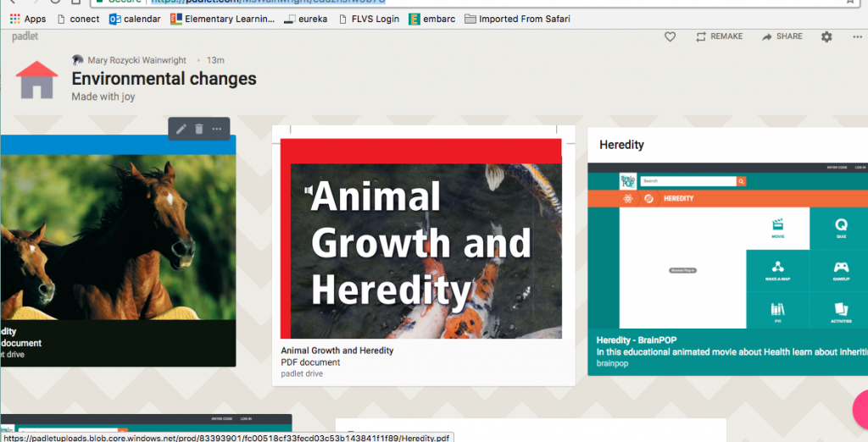
Task: Open the calendar bookmark
Action: click(x=135, y=19)
